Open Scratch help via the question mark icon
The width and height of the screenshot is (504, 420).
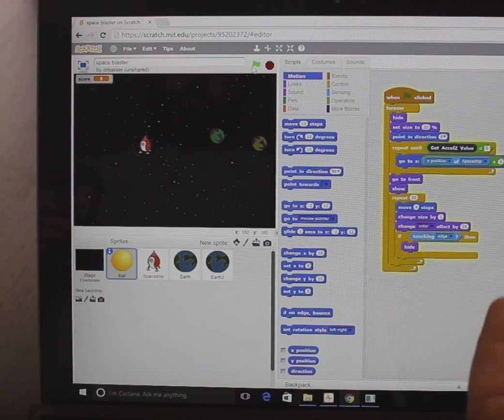tap(302, 48)
